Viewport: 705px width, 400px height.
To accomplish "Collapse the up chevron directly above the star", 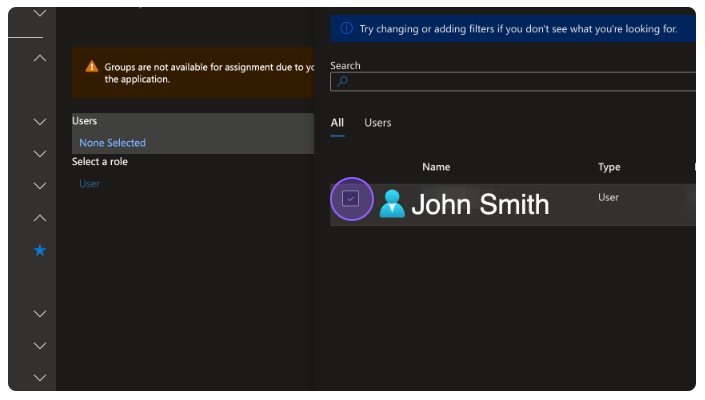I will (x=40, y=218).
